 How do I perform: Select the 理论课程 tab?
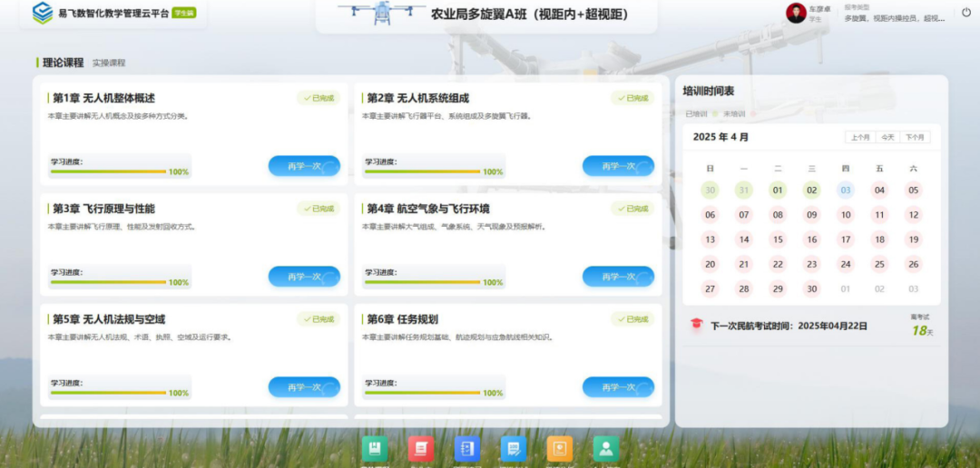pyautogui.click(x=63, y=63)
